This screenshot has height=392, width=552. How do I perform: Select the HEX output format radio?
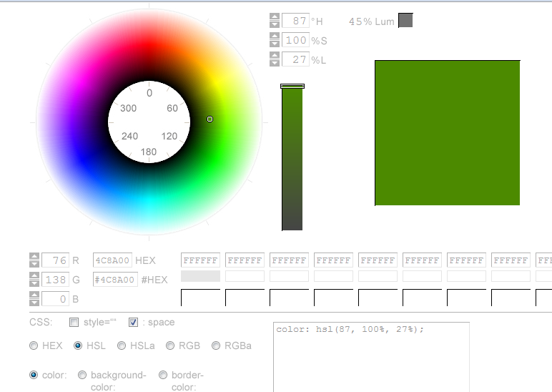(34, 346)
